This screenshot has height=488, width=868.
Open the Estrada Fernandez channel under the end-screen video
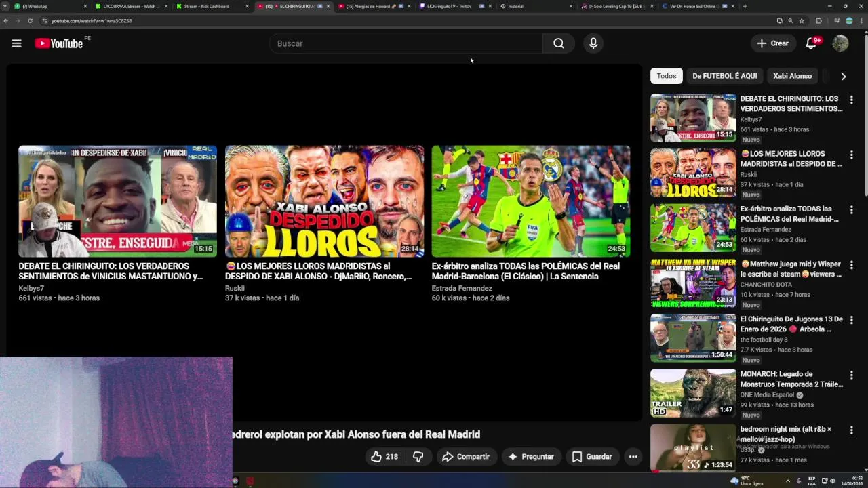click(462, 288)
